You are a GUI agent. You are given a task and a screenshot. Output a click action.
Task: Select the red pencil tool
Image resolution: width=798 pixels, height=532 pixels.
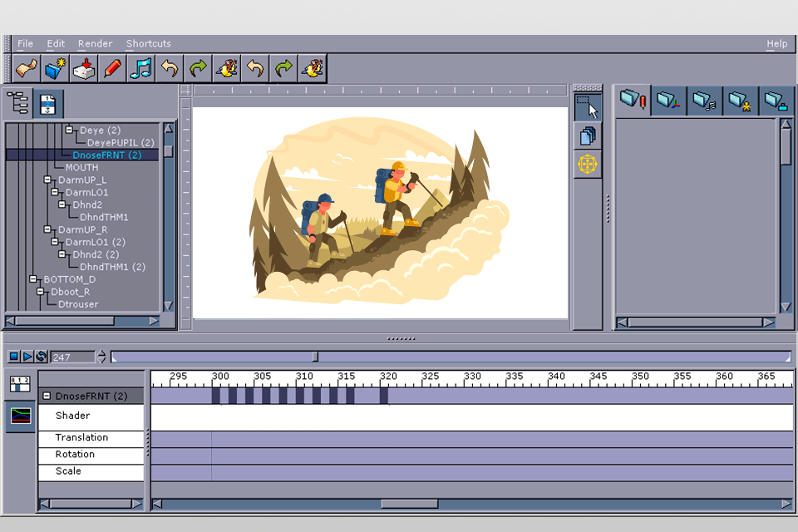pos(112,68)
